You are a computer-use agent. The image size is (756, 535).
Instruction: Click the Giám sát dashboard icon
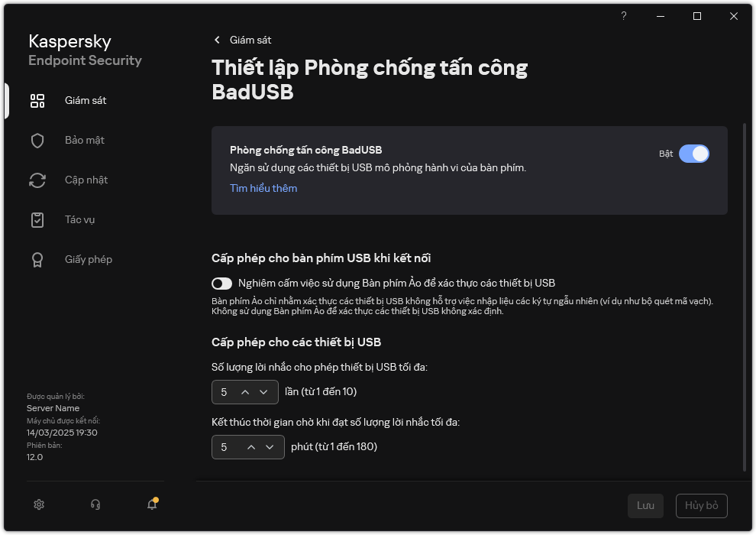click(37, 101)
